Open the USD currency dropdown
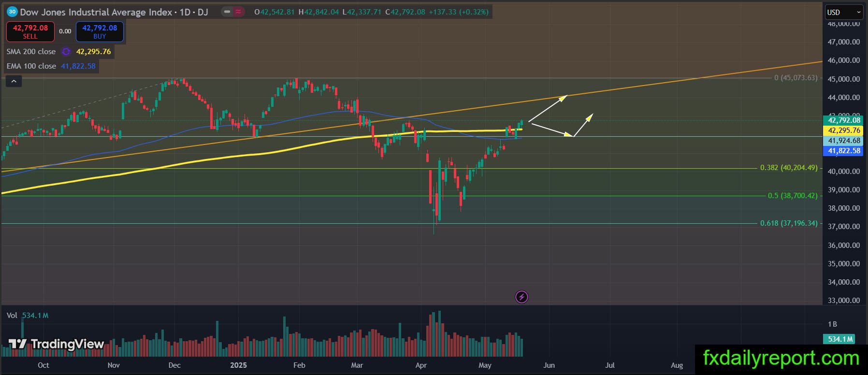Screen dimensions: 868x375 click(x=844, y=12)
